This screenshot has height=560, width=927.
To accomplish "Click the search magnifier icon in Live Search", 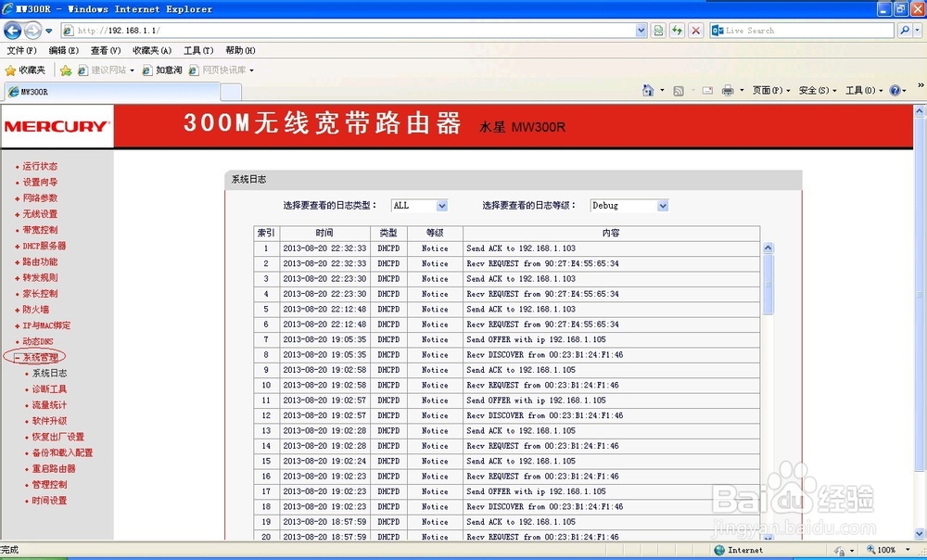I will 905,30.
